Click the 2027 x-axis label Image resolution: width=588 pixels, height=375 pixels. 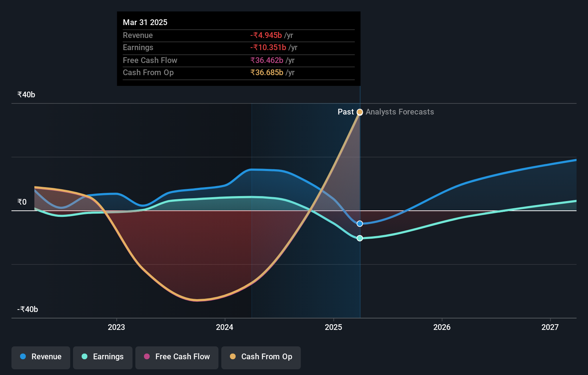[550, 327]
